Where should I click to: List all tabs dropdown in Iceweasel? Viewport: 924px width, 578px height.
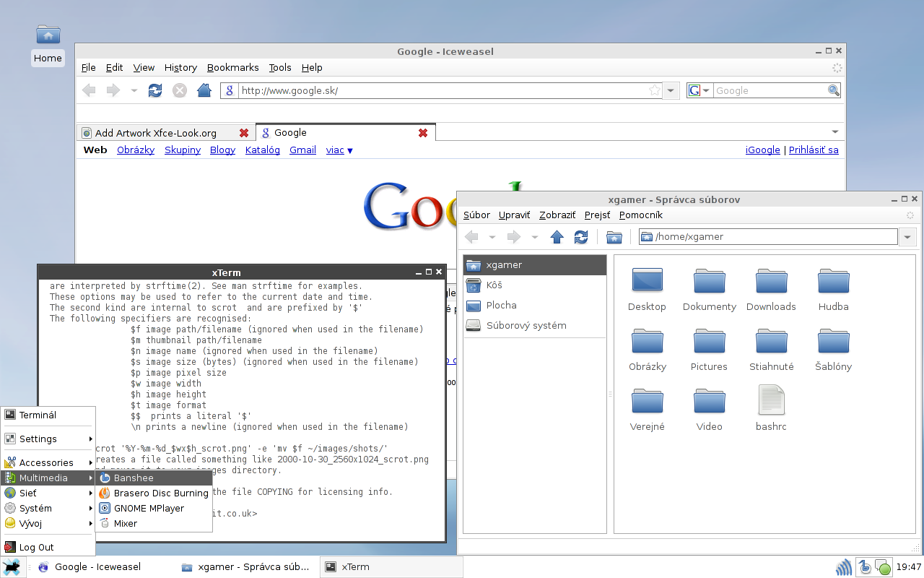[835, 131]
